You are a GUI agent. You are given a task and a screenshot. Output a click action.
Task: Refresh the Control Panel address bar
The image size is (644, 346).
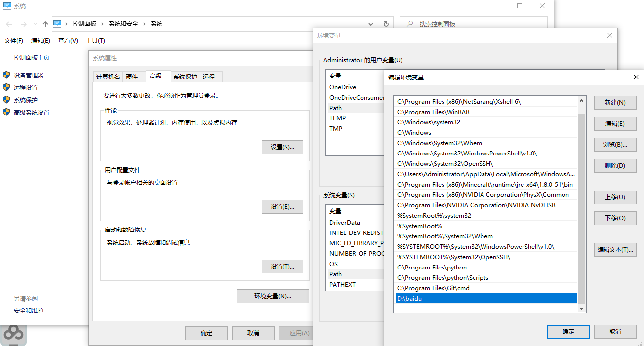[x=386, y=24]
